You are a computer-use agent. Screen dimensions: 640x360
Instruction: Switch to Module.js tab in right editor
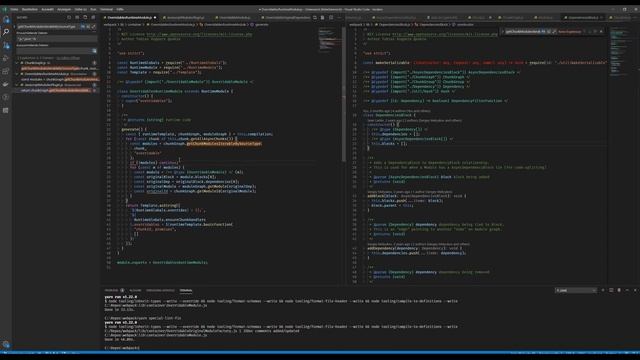(545, 18)
